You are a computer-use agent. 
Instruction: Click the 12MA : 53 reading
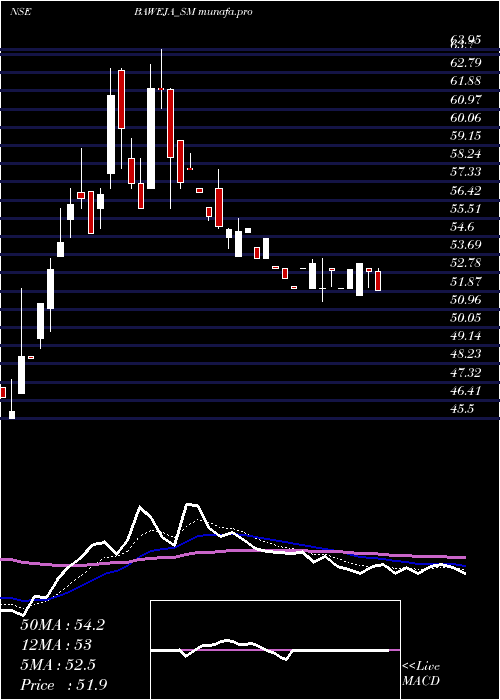(56, 645)
